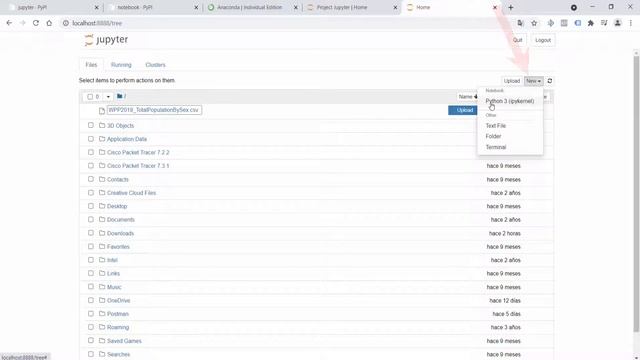The height and width of the screenshot is (360, 640).
Task: Select the Documents folder checkbox
Action: pos(91,220)
